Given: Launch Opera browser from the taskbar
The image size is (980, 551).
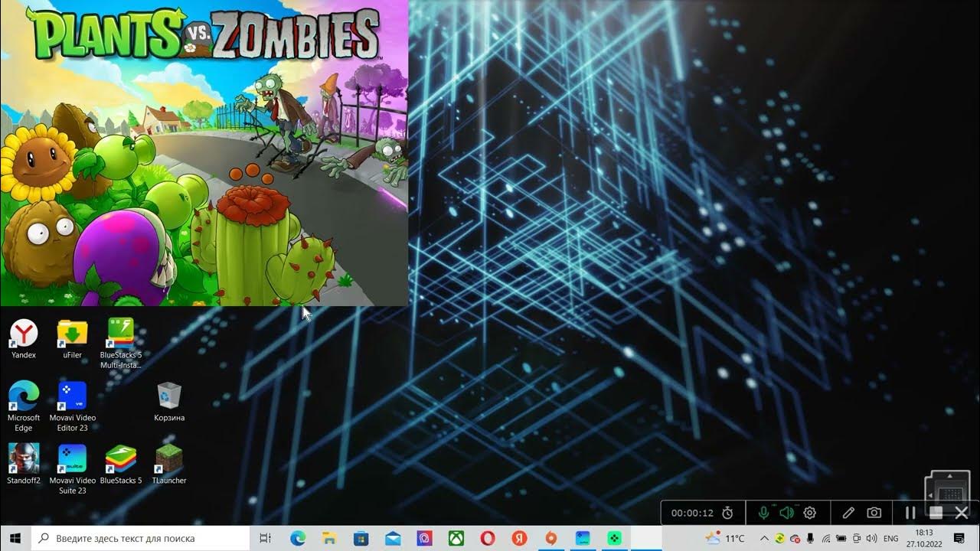Looking at the screenshot, I should pos(488,538).
